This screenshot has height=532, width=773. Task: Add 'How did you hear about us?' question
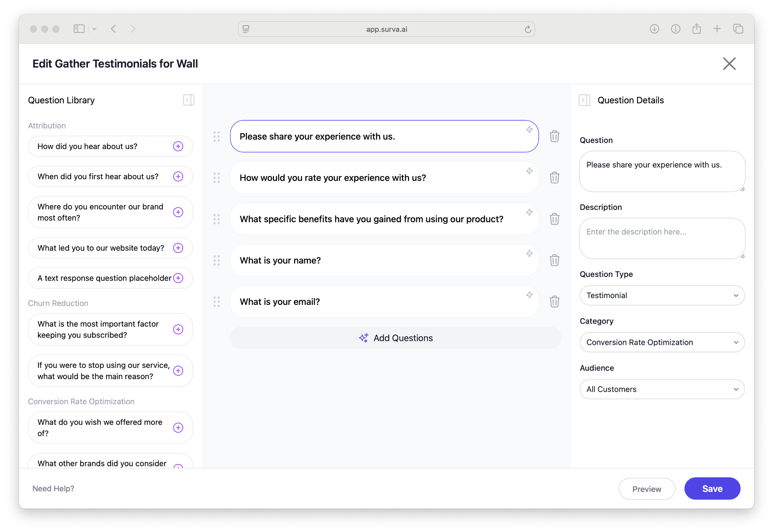[178, 146]
